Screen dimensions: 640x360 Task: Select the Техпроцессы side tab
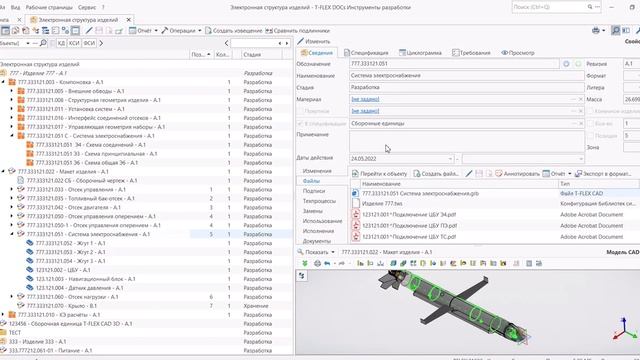319,201
